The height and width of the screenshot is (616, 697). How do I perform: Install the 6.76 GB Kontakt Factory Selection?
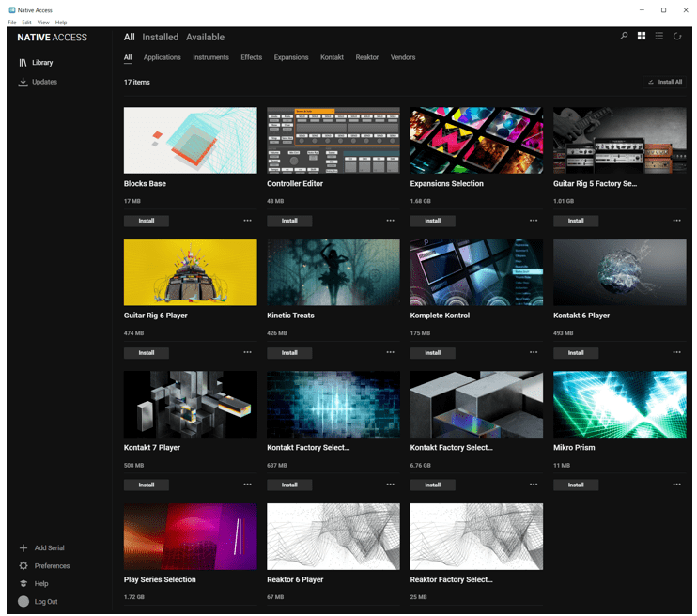tap(432, 485)
